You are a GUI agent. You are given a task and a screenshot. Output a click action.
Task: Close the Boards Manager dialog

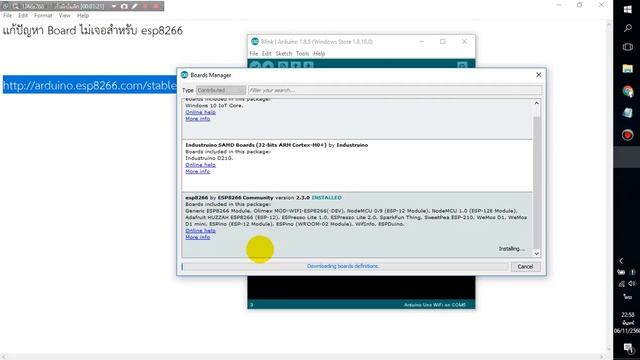click(538, 75)
